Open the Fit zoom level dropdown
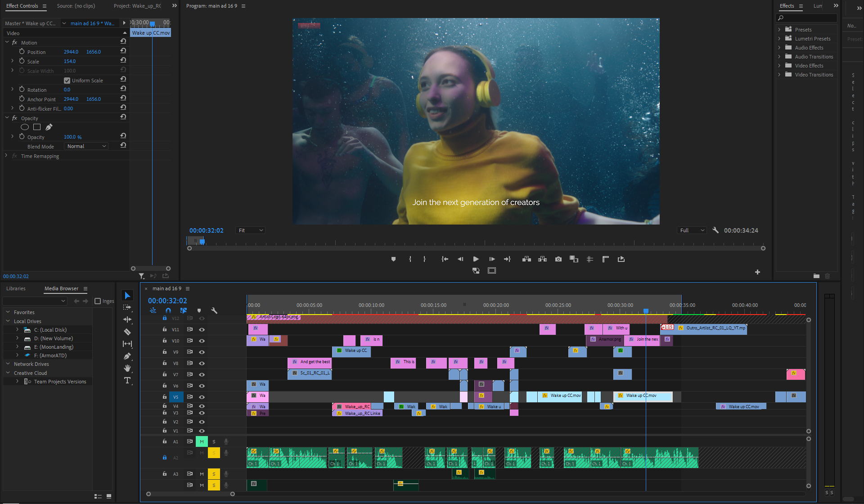This screenshot has width=864, height=504. 250,230
